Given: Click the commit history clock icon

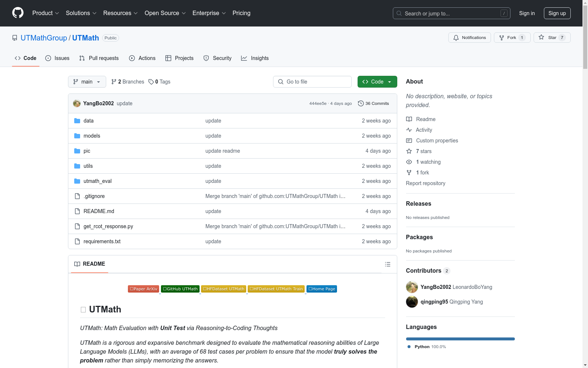Looking at the screenshot, I should click(x=361, y=103).
